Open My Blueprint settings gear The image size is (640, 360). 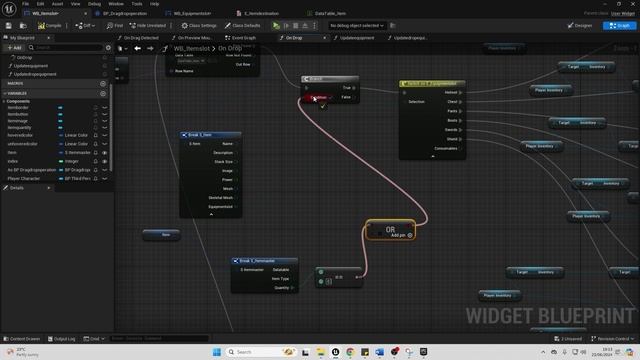pyautogui.click(x=108, y=48)
